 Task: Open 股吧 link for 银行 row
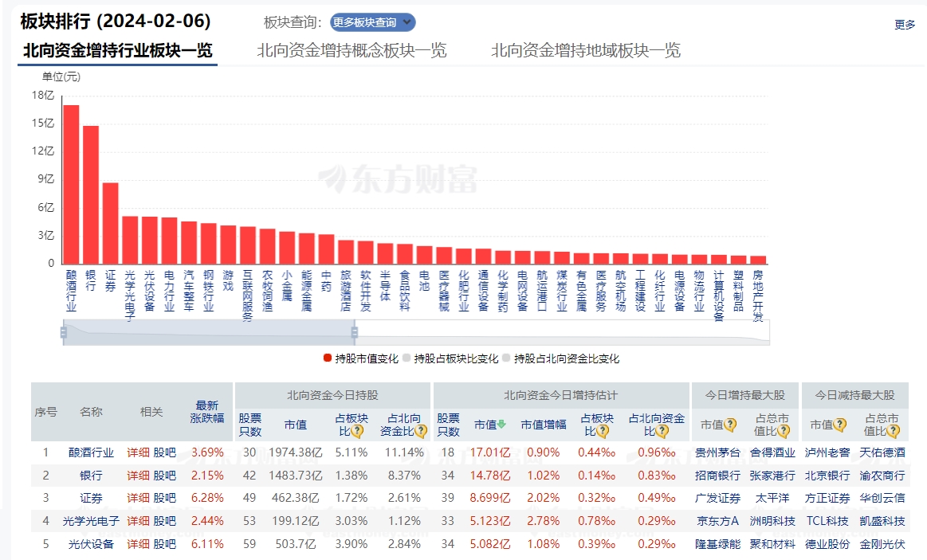(x=164, y=476)
